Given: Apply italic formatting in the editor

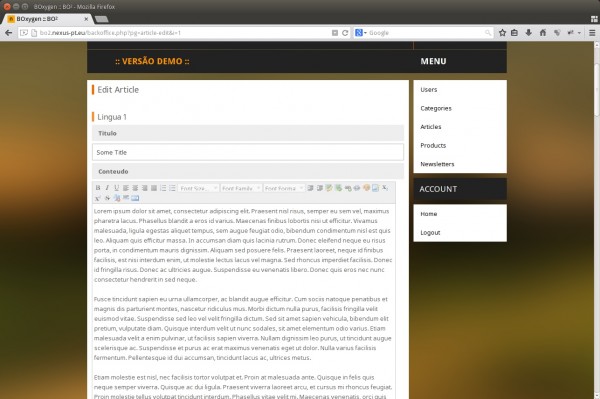Looking at the screenshot, I should (107, 188).
